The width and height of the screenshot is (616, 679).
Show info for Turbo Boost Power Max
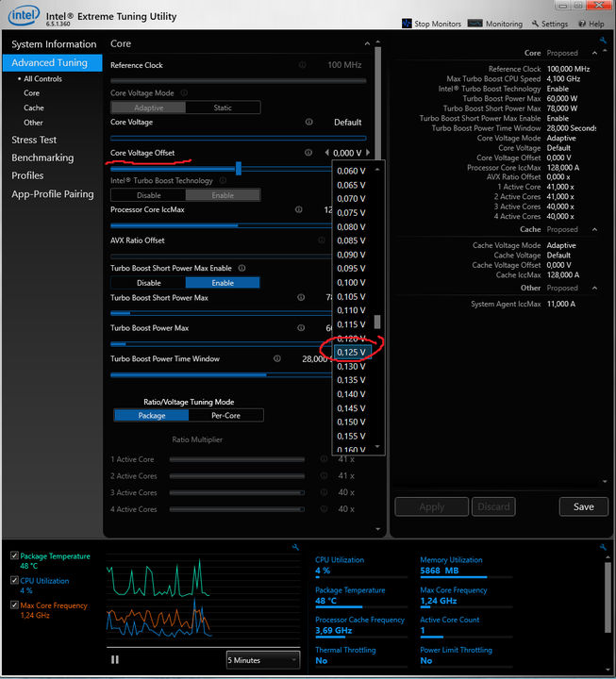(301, 328)
